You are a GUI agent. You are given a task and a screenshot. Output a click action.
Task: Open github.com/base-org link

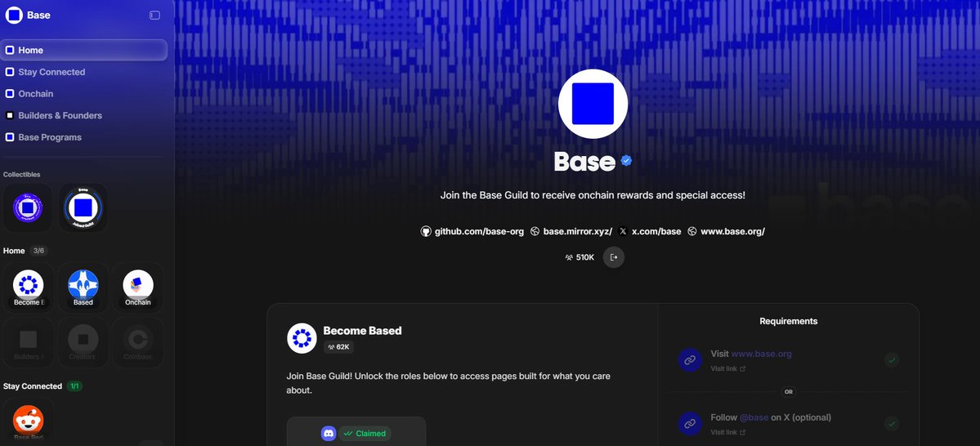coord(472,231)
